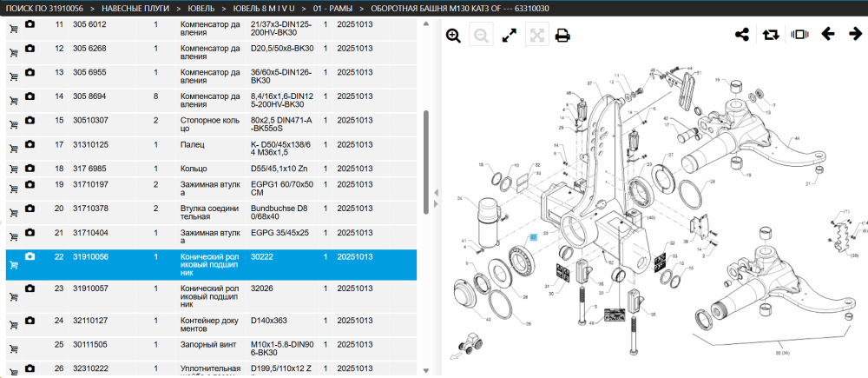868x378 pixels.
Task: Select highlighted callout 22 on diagram
Action: click(533, 237)
